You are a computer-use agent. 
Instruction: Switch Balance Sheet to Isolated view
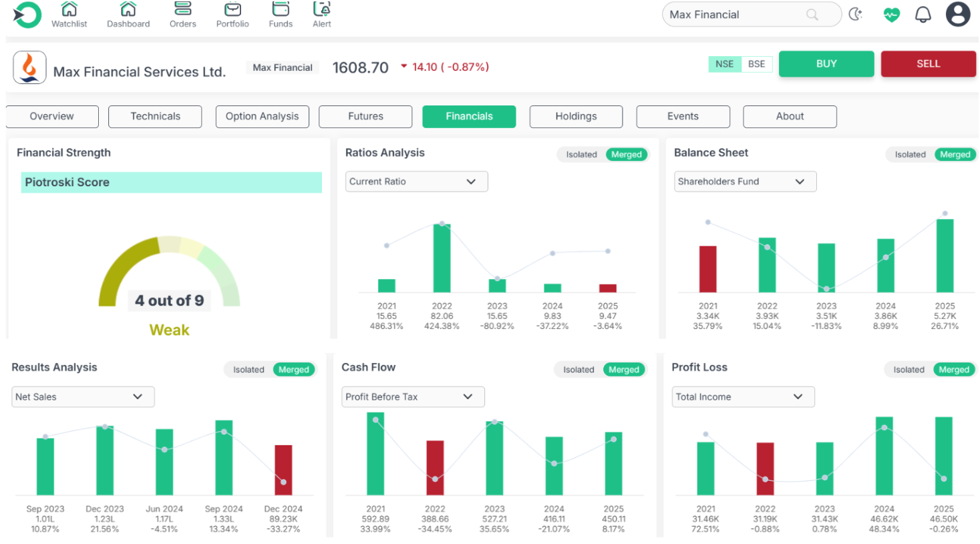[x=910, y=155]
